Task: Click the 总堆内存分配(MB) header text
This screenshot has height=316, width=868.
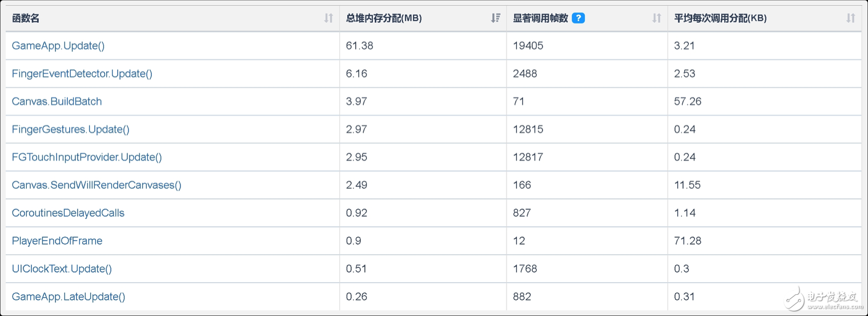Action: click(384, 18)
